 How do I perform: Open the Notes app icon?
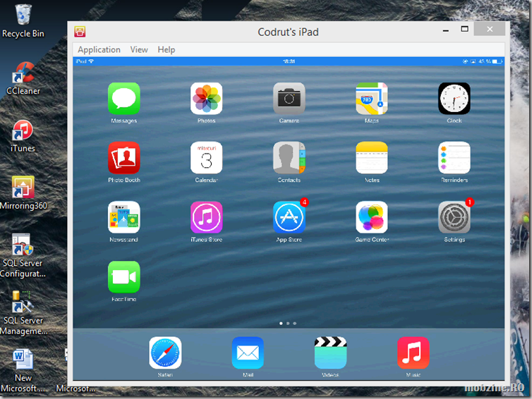pos(372,158)
